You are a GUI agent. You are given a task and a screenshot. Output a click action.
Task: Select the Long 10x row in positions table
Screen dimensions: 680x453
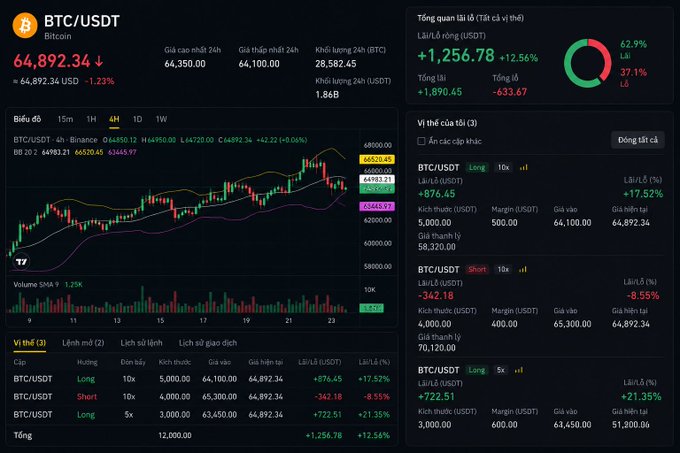click(x=202, y=379)
